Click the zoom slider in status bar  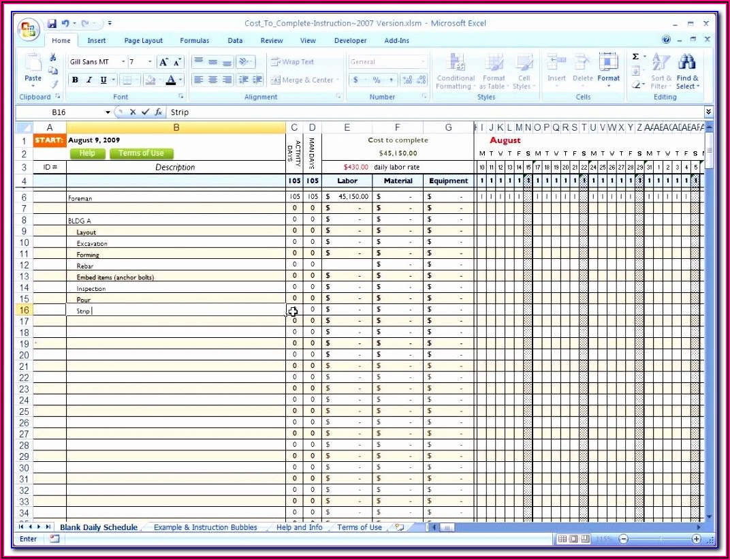658,539
